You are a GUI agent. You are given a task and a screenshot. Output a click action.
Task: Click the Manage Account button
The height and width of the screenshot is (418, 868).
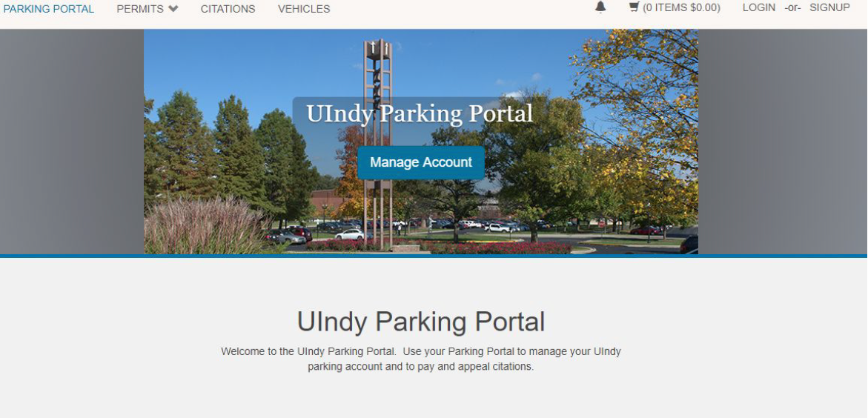click(421, 162)
